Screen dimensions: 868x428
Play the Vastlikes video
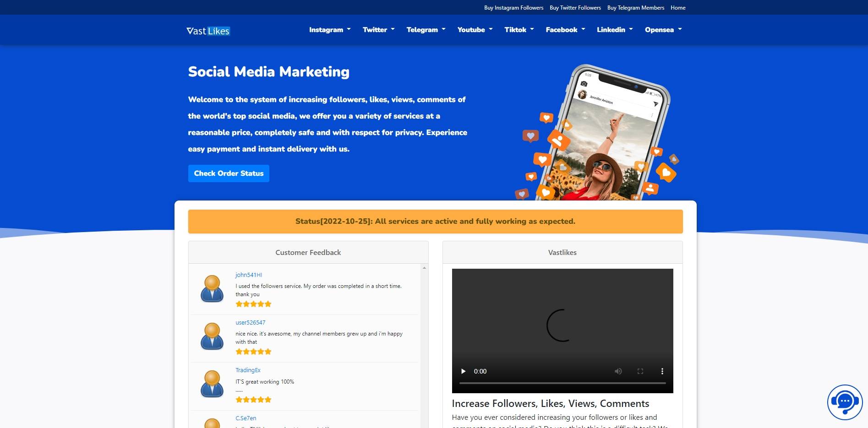point(463,371)
